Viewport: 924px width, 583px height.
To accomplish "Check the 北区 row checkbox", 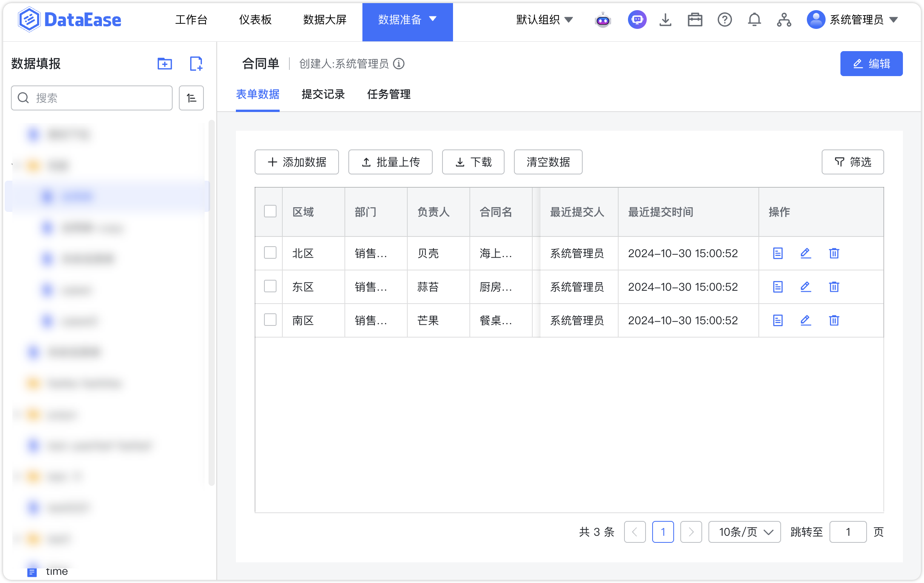I will coord(270,252).
